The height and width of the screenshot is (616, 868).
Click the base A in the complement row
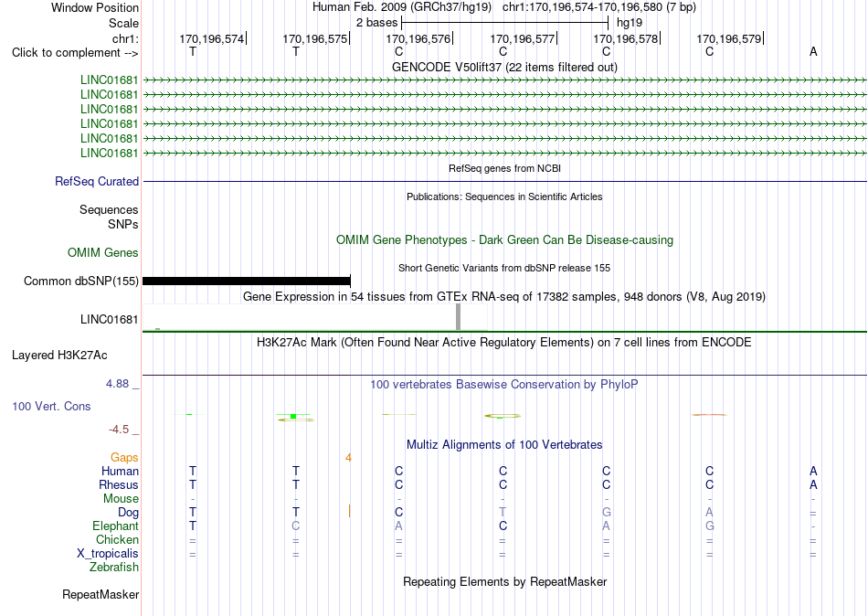812,51
